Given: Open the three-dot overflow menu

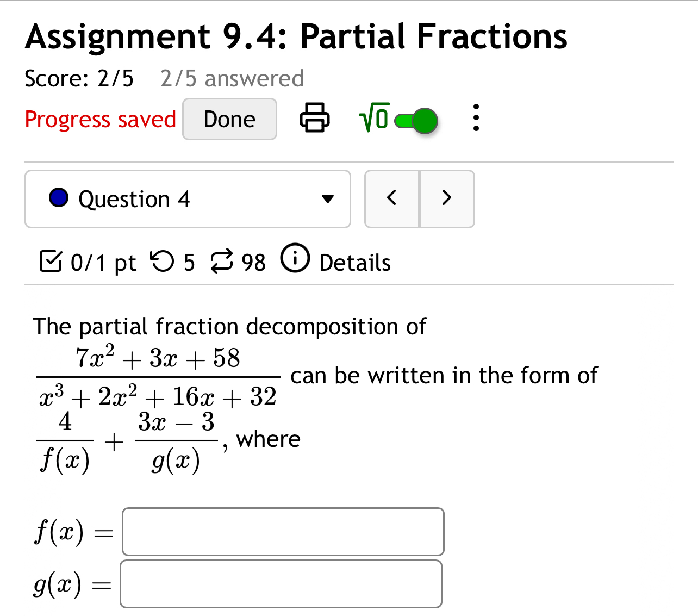Looking at the screenshot, I should click(476, 119).
